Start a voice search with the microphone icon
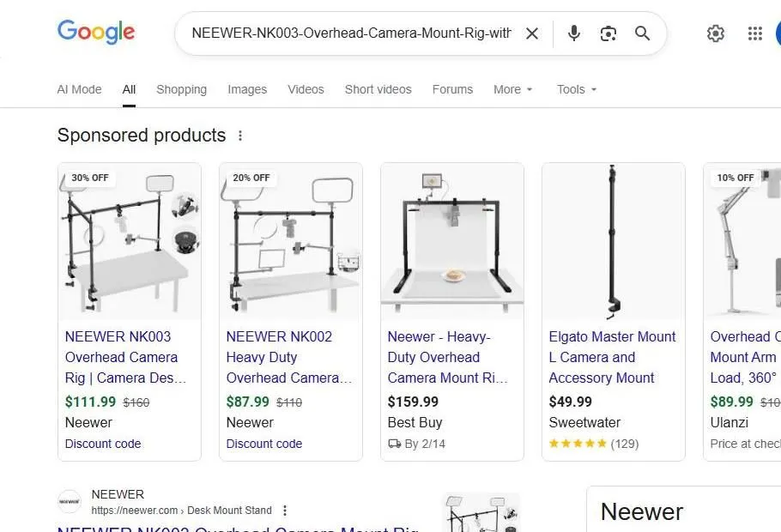This screenshot has width=781, height=532. point(573,33)
